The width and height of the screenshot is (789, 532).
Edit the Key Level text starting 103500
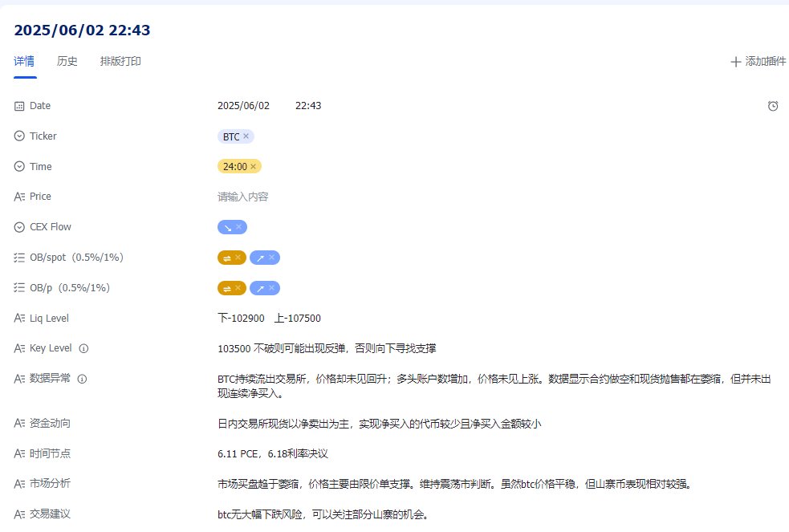coord(327,348)
